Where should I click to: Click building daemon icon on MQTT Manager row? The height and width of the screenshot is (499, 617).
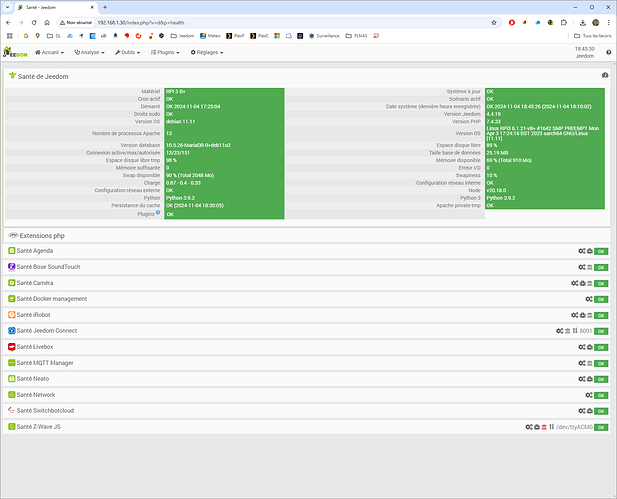tap(589, 363)
